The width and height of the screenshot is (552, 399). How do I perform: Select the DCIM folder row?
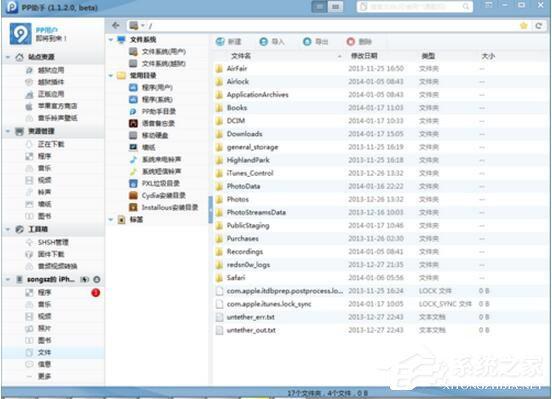click(x=380, y=121)
